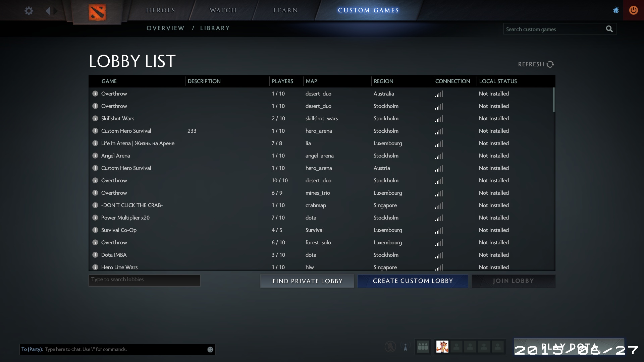Click the Austria region cell
The height and width of the screenshot is (362, 644).
[x=382, y=168]
